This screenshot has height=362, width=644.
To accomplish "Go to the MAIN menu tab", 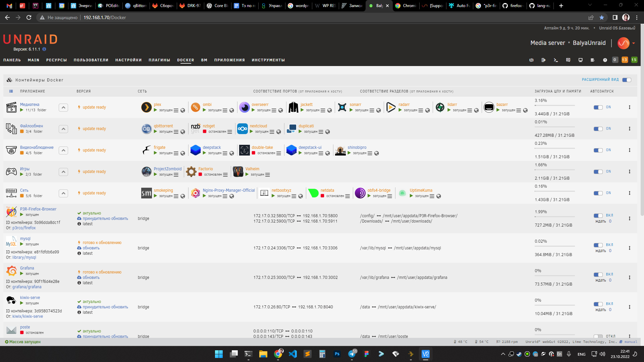I will pos(34,60).
